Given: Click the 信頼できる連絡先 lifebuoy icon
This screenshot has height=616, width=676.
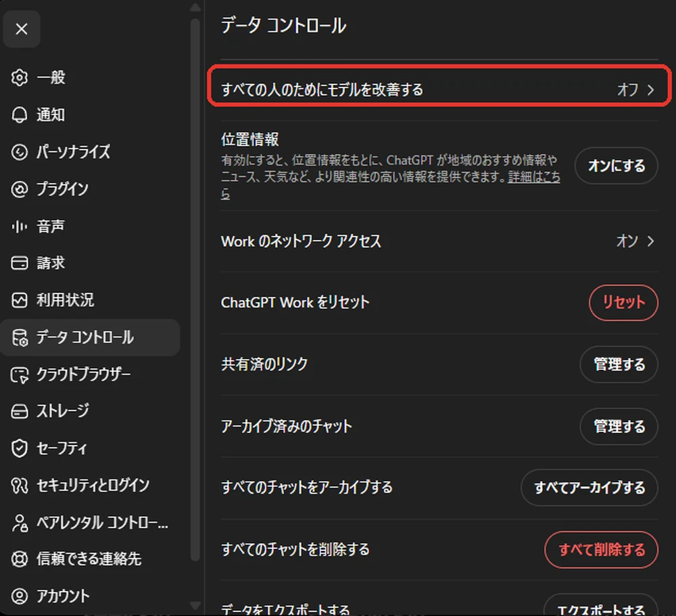Looking at the screenshot, I should [20, 559].
